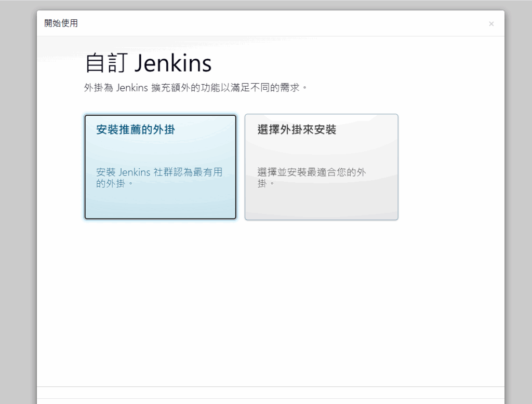
Task: Click the blank lower area of the gray select-plugins card
Action: pos(321,205)
